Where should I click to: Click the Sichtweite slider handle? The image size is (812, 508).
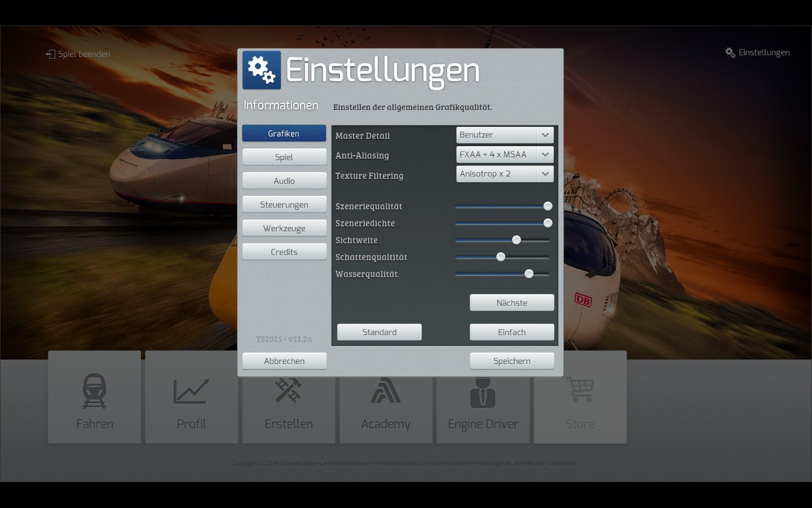(516, 240)
